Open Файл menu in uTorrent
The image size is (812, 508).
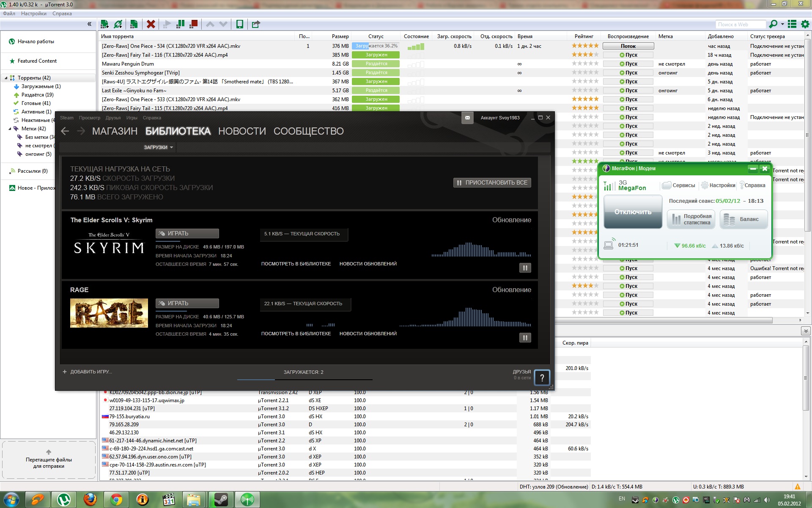pos(9,14)
